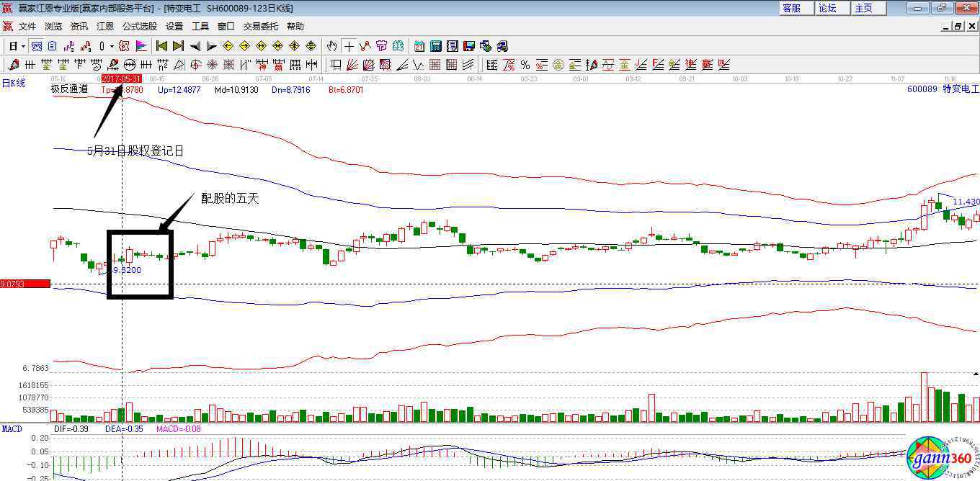Open the 江恩 menu
Viewport: 980px width, 481px height.
[x=105, y=27]
